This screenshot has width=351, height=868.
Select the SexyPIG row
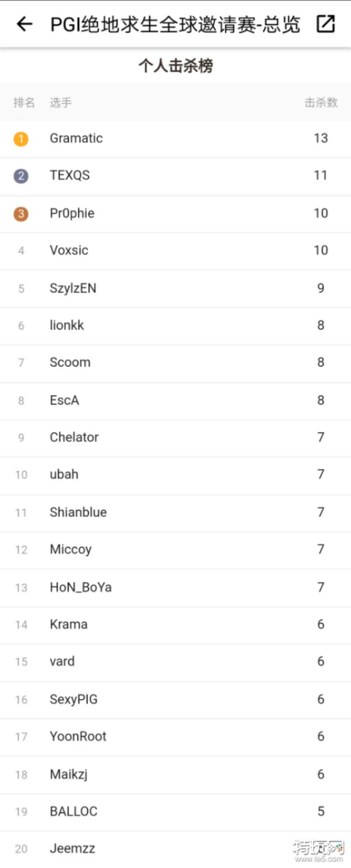(x=74, y=699)
